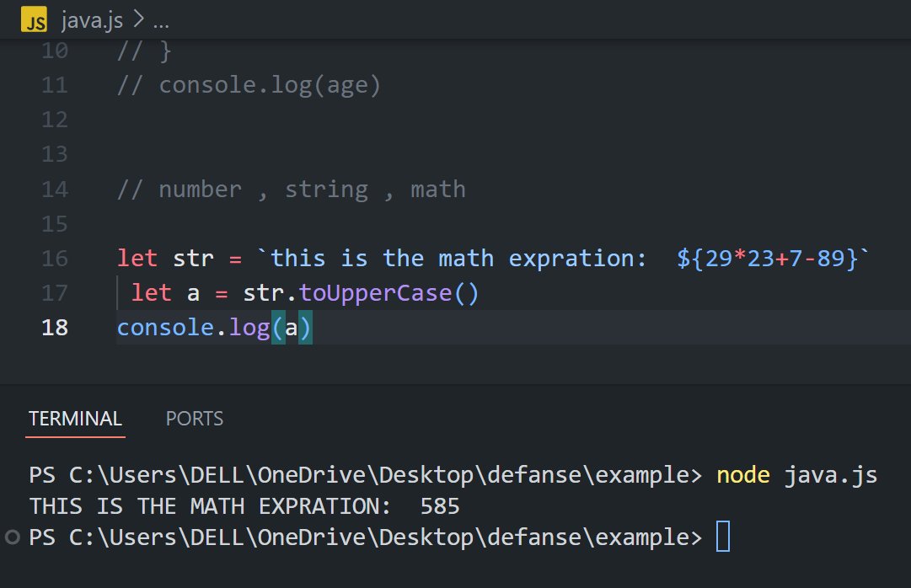Viewport: 911px width, 588px height.
Task: Click line number 11 in the gutter
Action: tap(55, 85)
